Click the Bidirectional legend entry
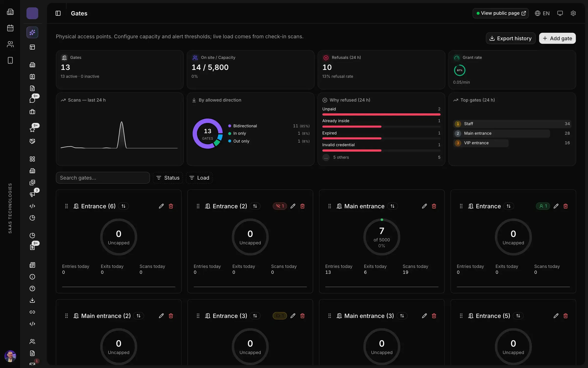Image resolution: width=588 pixels, height=368 pixels. (x=269, y=126)
